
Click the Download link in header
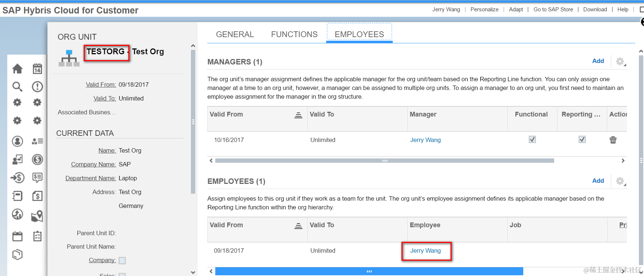(x=595, y=9)
